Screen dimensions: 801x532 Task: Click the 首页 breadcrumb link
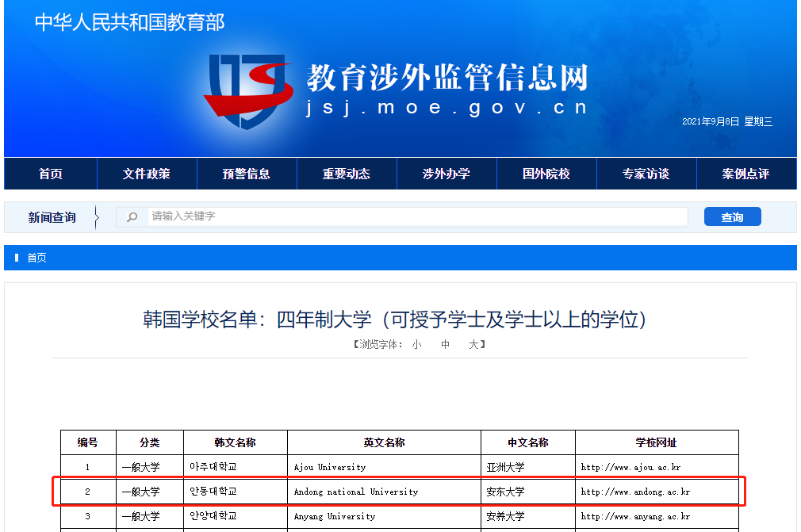[36, 258]
